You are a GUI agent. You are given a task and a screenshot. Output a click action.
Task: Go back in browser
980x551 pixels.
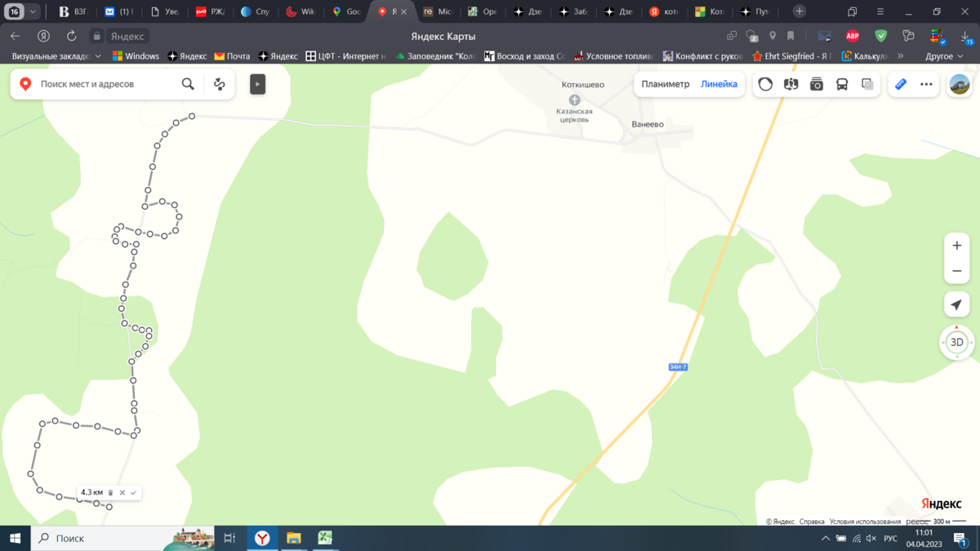point(15,36)
